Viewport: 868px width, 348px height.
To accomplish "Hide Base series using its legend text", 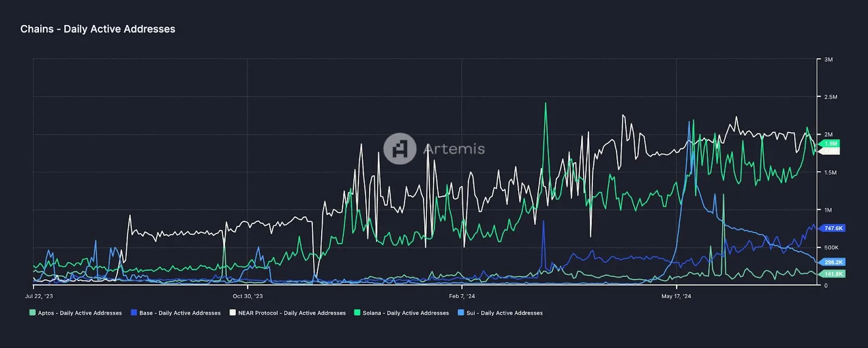I will pos(180,313).
